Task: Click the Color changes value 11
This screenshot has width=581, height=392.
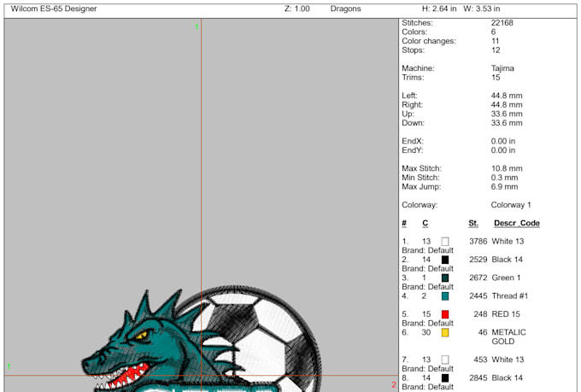Action: (x=495, y=41)
